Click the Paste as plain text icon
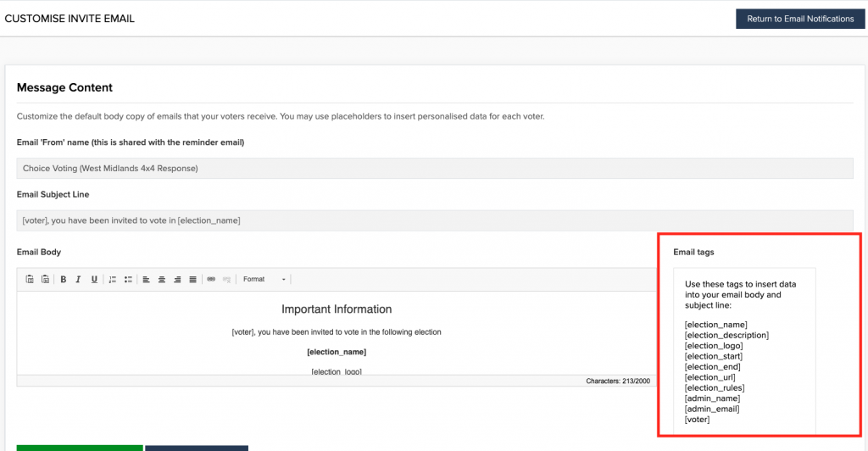 (x=30, y=280)
